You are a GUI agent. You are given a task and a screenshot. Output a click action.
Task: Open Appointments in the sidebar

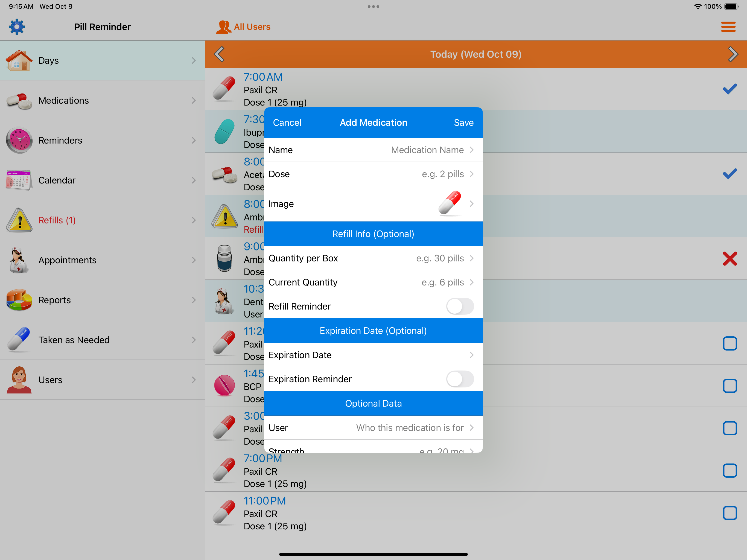102,260
